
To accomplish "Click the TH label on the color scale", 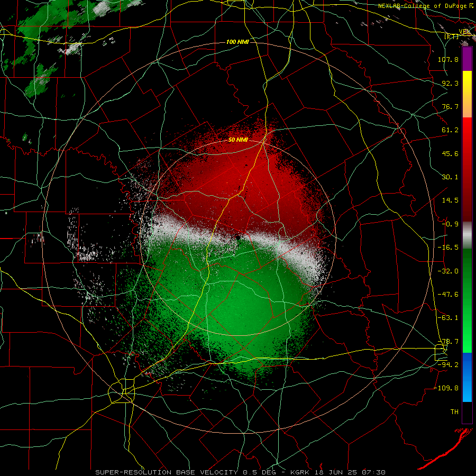I will pos(454,412).
